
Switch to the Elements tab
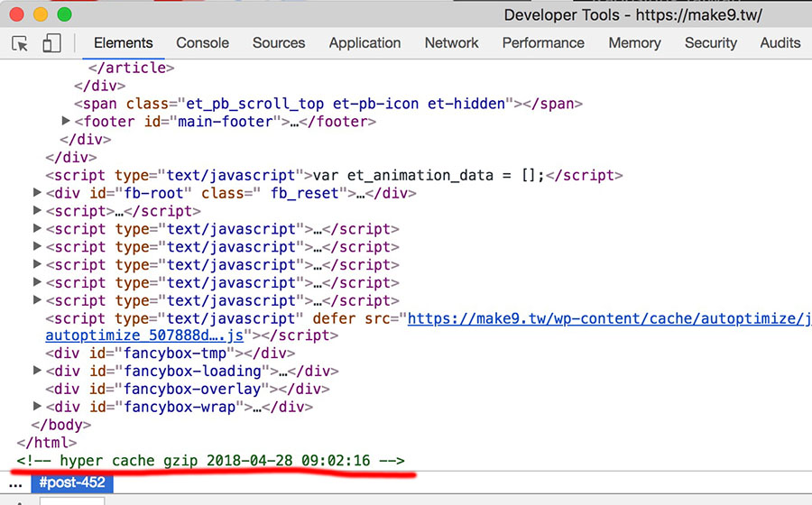click(x=124, y=43)
